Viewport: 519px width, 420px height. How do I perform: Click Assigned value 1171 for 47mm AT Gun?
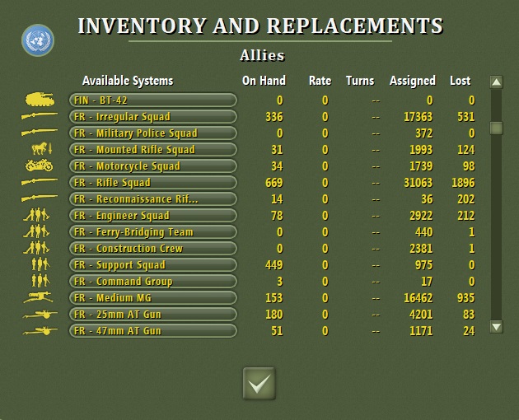click(421, 331)
